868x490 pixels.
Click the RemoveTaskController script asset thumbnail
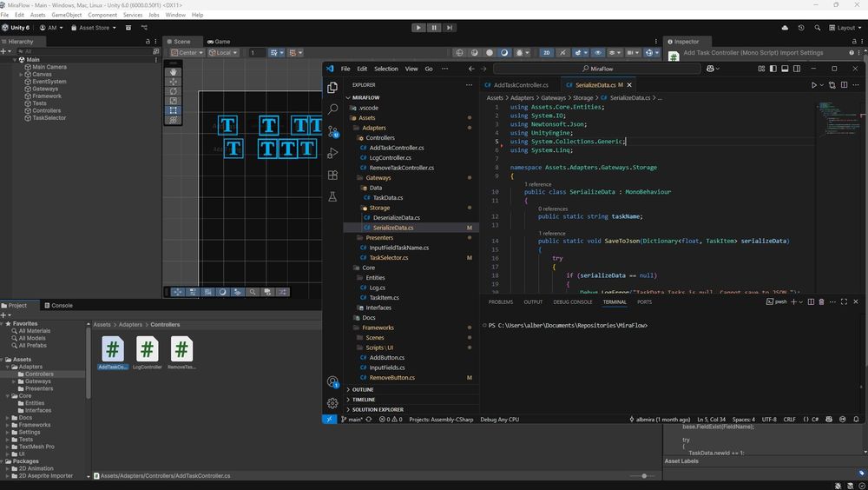point(181,349)
